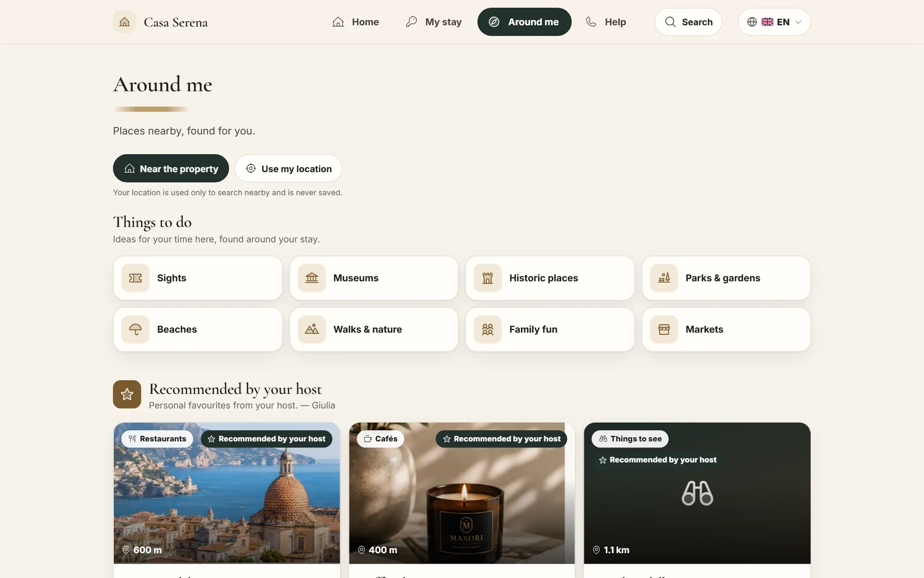Click the 600 m distance label
Viewport: 924px width, 578px height.
click(x=142, y=550)
